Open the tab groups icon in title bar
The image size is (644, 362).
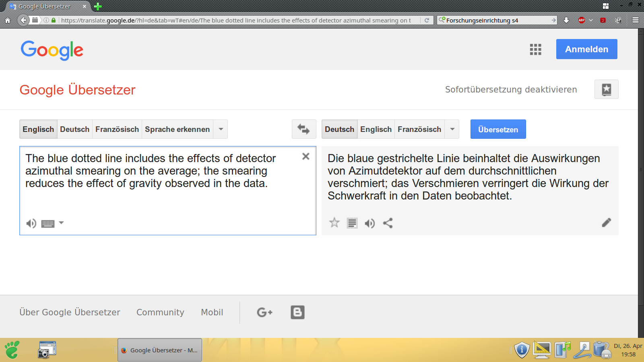click(606, 6)
